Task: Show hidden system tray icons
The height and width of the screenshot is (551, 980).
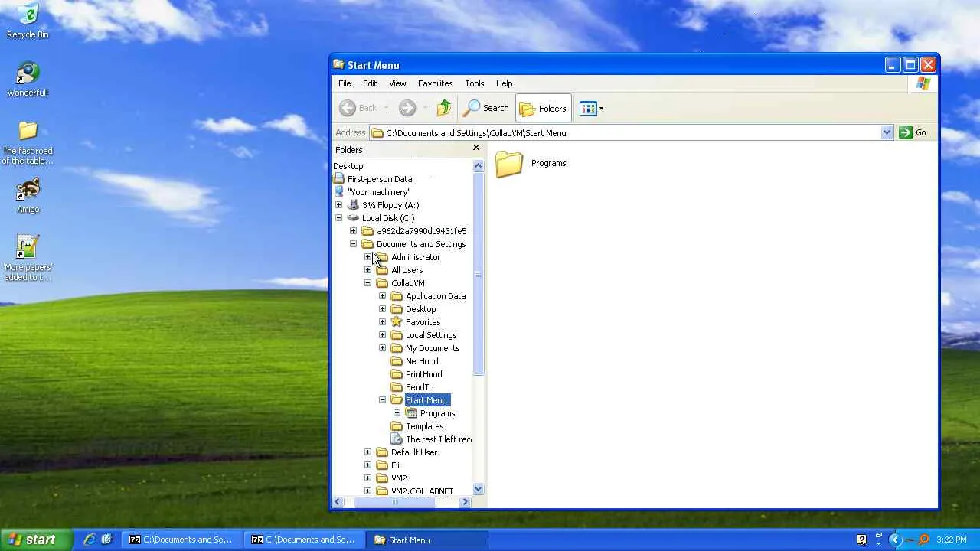Action: [894, 540]
